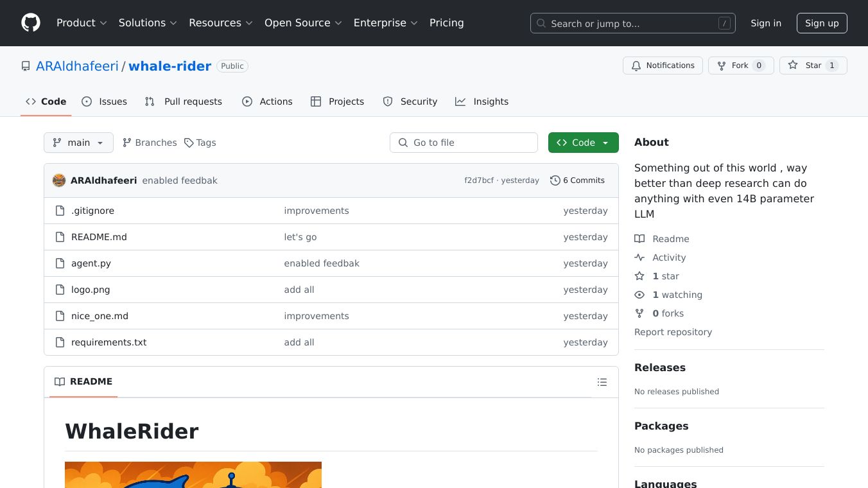Switch to the Pull requests tab
Image resolution: width=868 pixels, height=488 pixels.
[184, 101]
